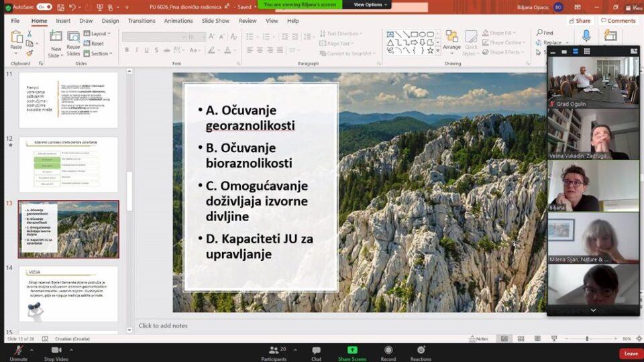The height and width of the screenshot is (362, 644).
Task: Select slide 14 VIZIJA thumbnail
Action: 68,294
